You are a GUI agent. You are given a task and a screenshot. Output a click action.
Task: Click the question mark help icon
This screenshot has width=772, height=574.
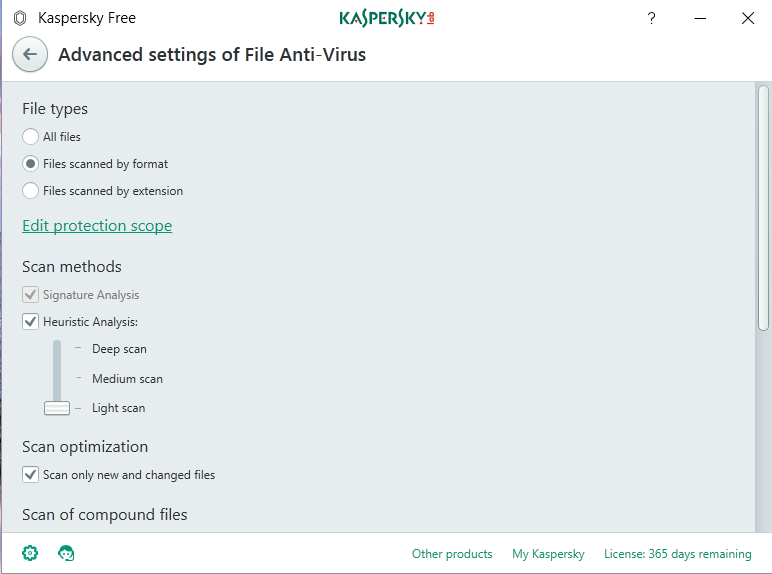coord(651,19)
